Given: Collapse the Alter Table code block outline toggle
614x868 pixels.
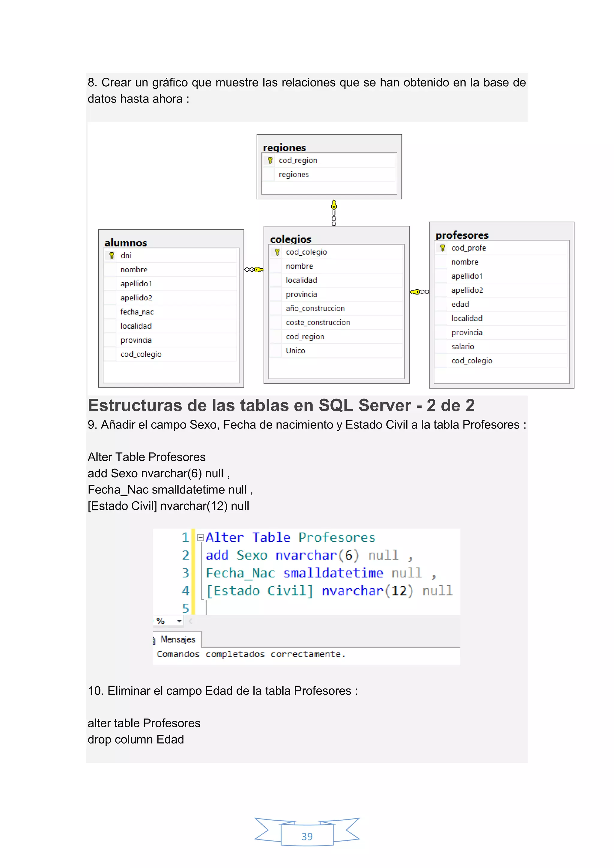Looking at the screenshot, I should (x=200, y=537).
